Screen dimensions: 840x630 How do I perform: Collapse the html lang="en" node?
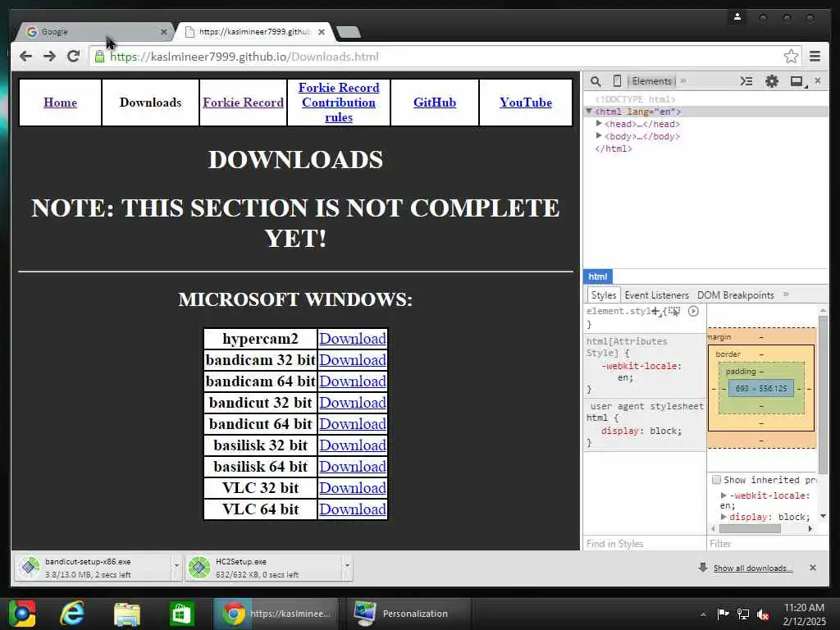click(589, 112)
